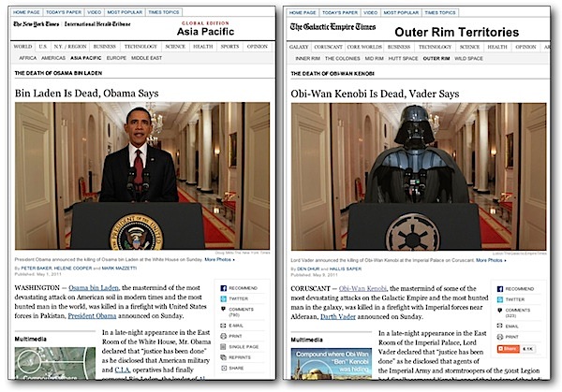Select the CORUSCANT section

(x=329, y=47)
